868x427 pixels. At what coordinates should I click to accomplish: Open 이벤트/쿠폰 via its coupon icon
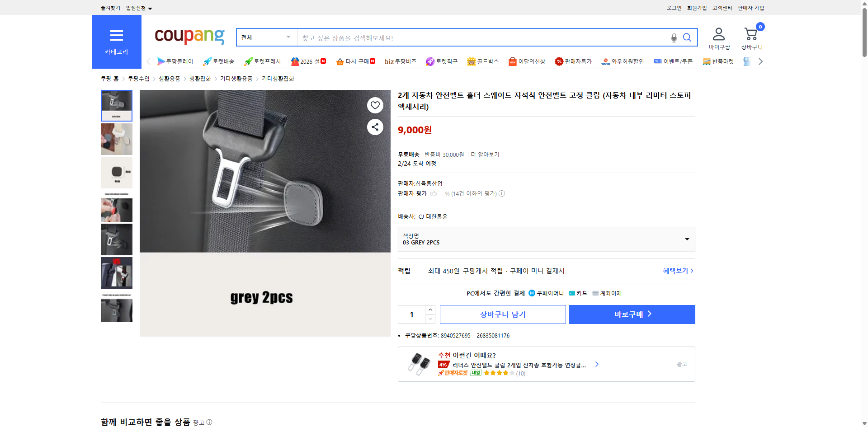pyautogui.click(x=658, y=61)
